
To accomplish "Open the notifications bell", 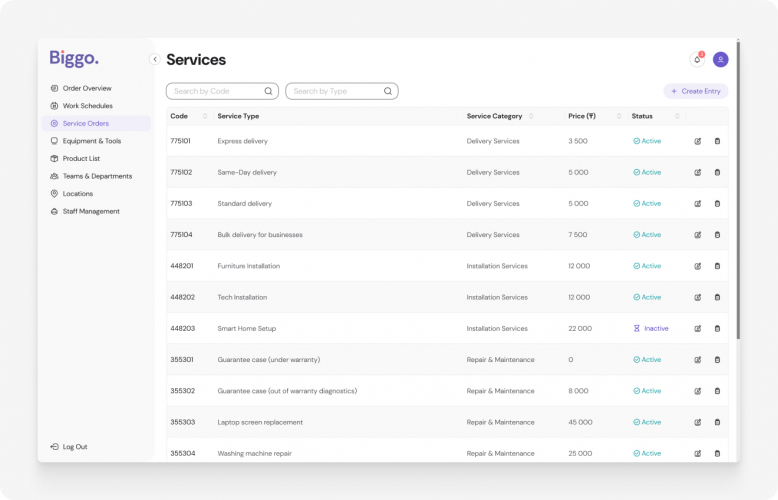I will pyautogui.click(x=697, y=60).
